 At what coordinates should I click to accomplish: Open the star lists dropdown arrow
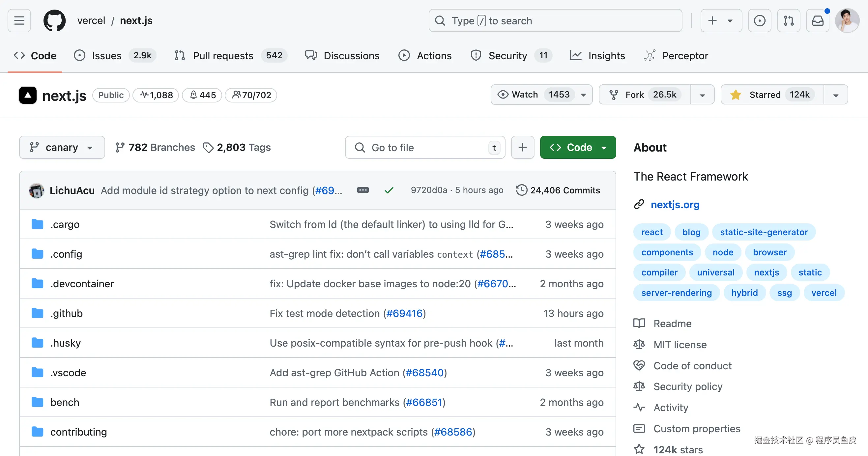836,95
